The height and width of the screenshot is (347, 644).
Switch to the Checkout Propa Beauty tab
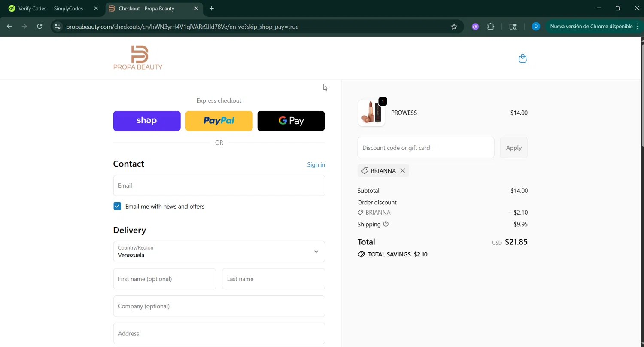pyautogui.click(x=153, y=8)
